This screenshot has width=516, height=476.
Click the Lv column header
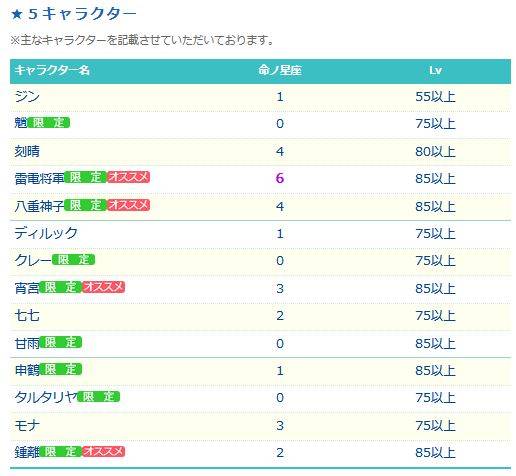pos(435,70)
